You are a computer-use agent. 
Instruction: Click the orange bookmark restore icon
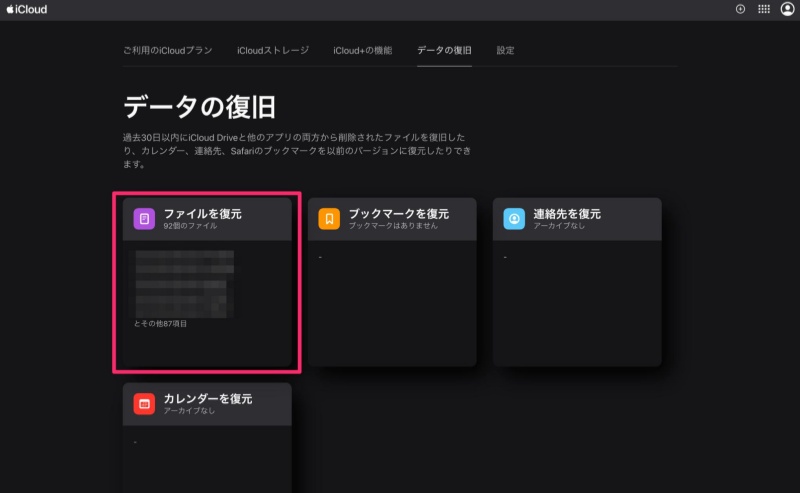pyautogui.click(x=329, y=219)
